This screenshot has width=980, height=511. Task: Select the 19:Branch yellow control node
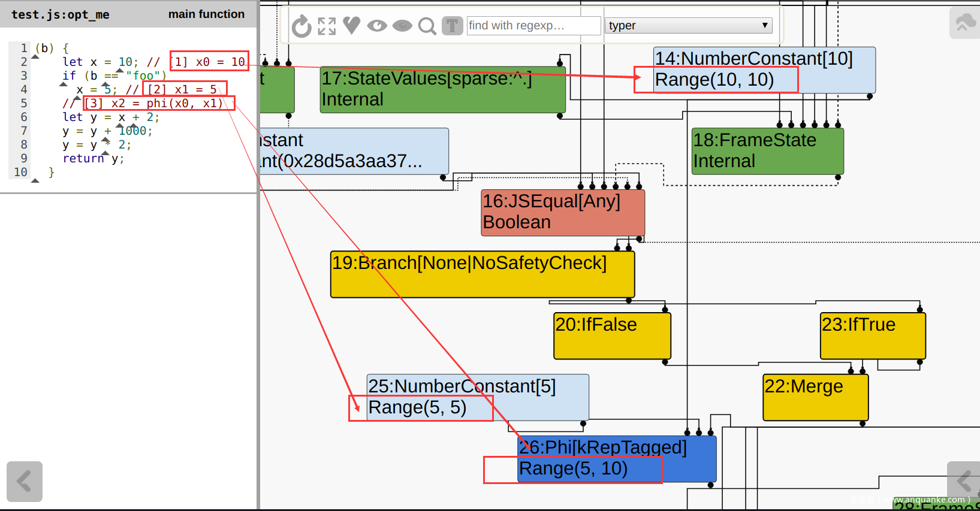(x=482, y=275)
